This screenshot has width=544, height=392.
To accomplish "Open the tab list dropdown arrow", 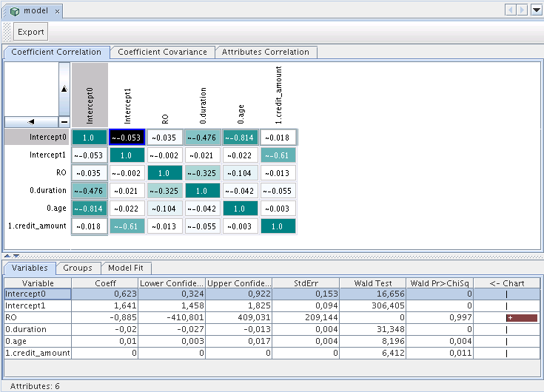I will click(x=537, y=10).
